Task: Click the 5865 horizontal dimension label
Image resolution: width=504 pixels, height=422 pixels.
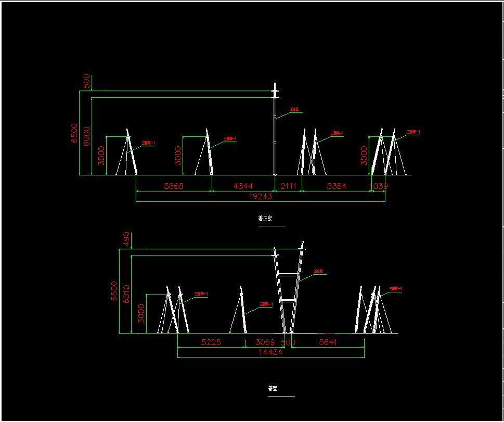Action: tap(174, 186)
